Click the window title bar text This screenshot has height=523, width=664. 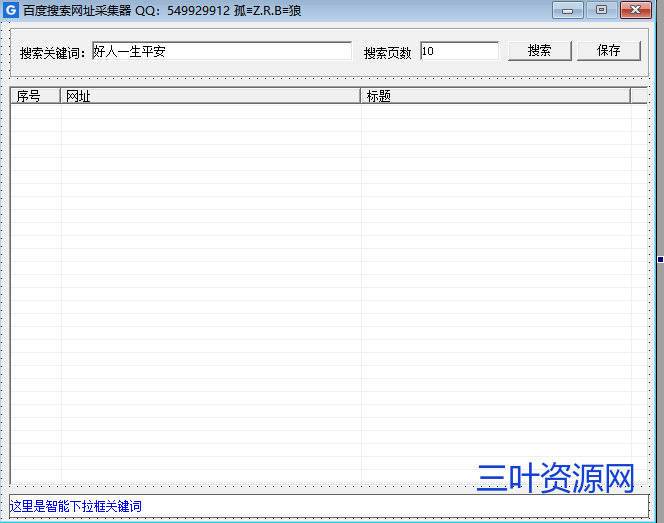pyautogui.click(x=162, y=11)
